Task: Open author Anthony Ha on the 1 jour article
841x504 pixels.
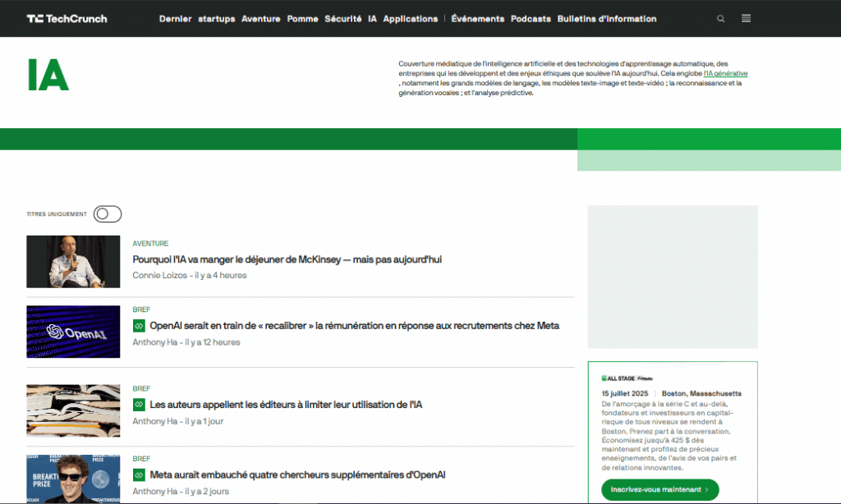Action: click(155, 421)
